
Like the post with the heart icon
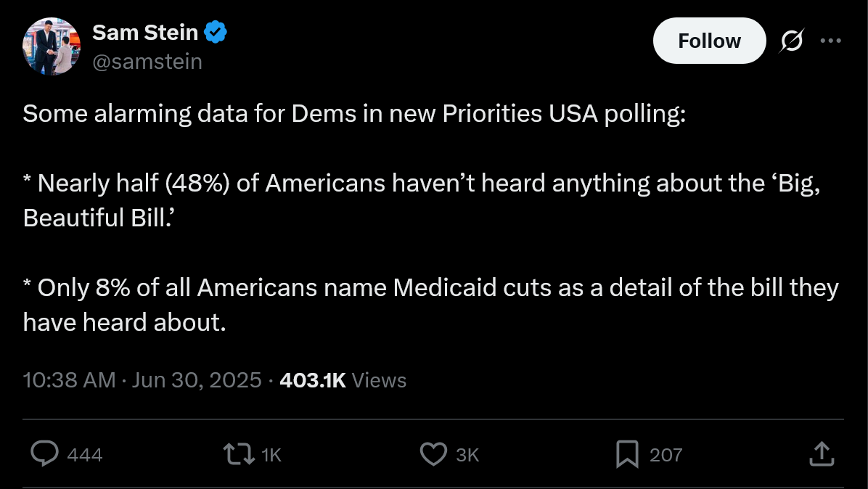tap(433, 454)
